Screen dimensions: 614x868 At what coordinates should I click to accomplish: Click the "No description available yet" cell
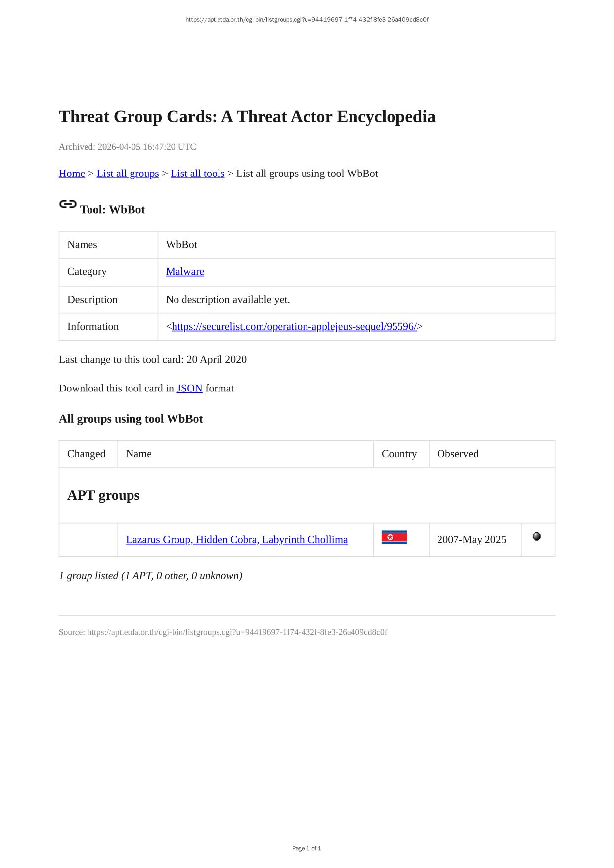point(228,300)
